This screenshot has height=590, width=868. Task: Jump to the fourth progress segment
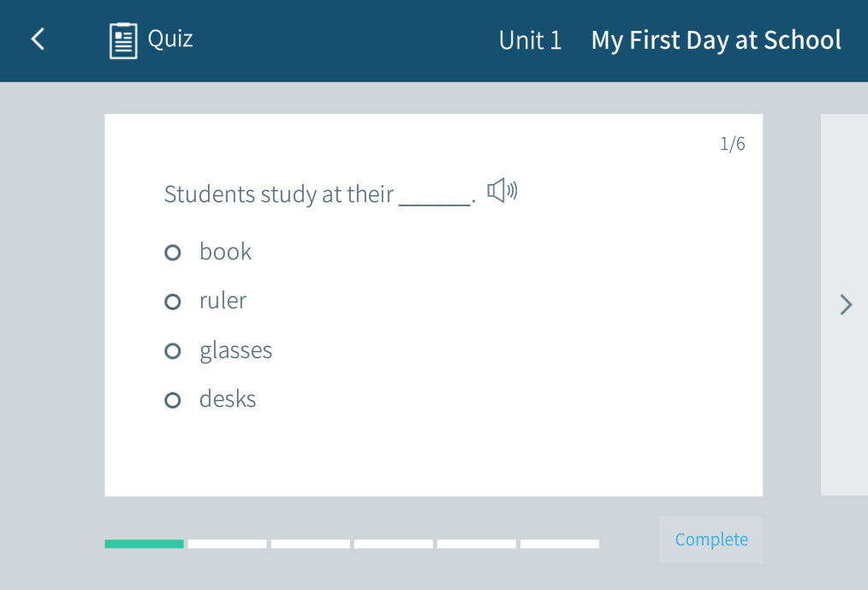(x=393, y=544)
